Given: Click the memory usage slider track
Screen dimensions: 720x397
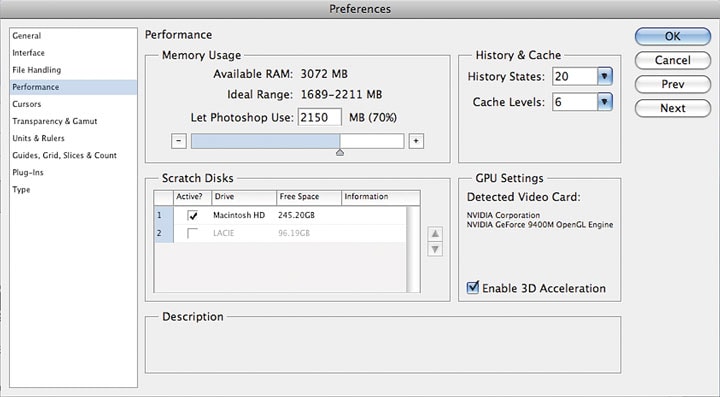Looking at the screenshot, I should (298, 141).
